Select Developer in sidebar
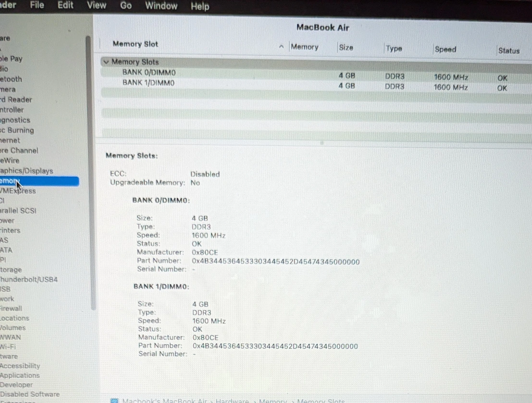Screen dimensions: 532x403 coord(17,385)
